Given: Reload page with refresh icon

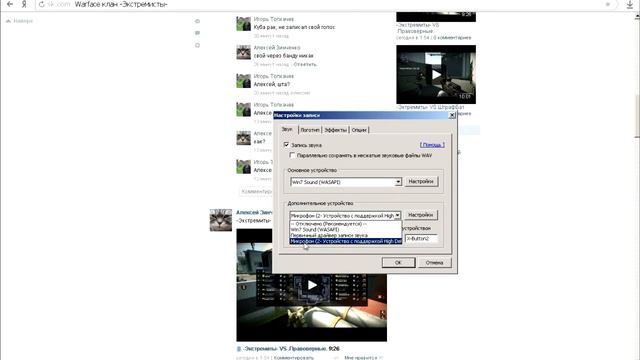Looking at the screenshot, I should (42, 4).
